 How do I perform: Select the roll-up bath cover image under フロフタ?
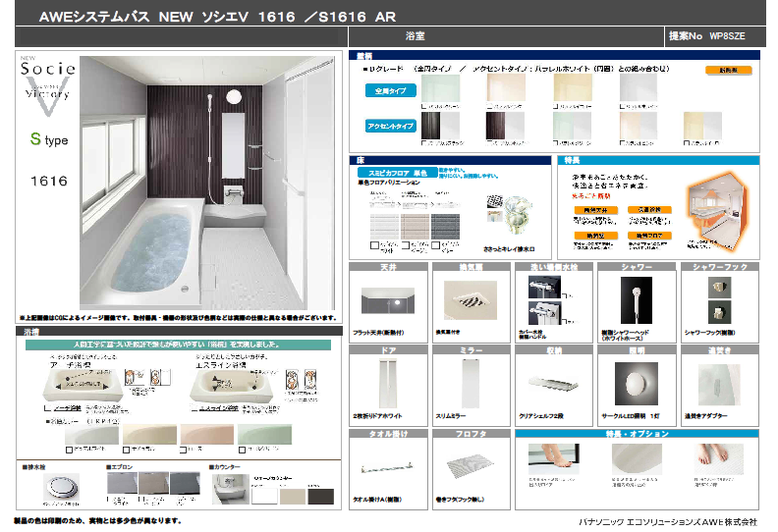point(470,466)
